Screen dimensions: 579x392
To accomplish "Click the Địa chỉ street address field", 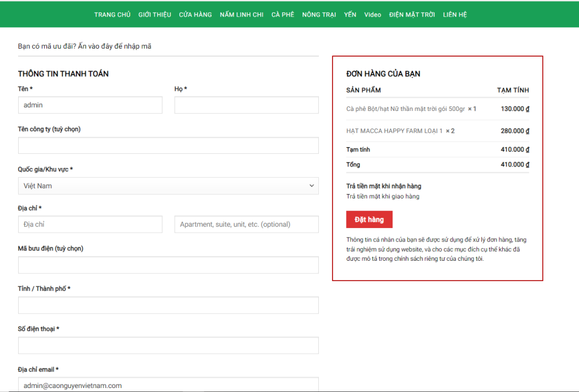I will point(90,225).
